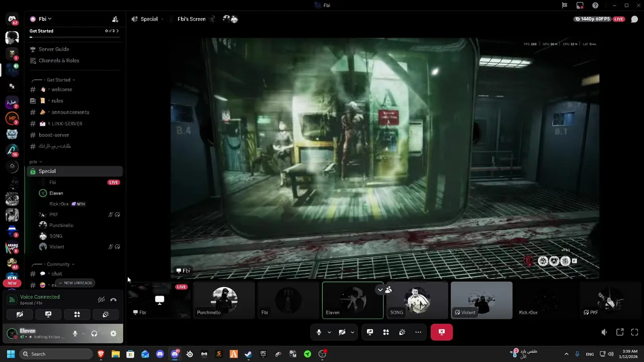644x362 pixels.
Task: Open Discord direct messages home icon
Action: [x=12, y=20]
